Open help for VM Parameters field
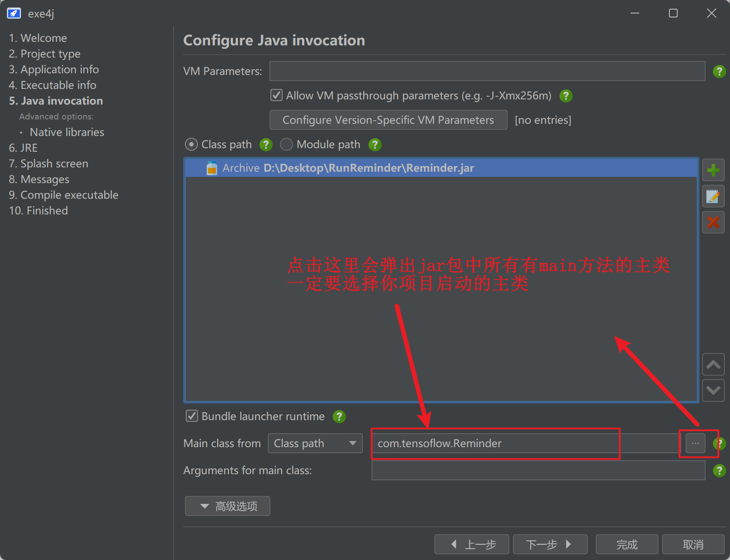The width and height of the screenshot is (730, 560). (x=719, y=71)
